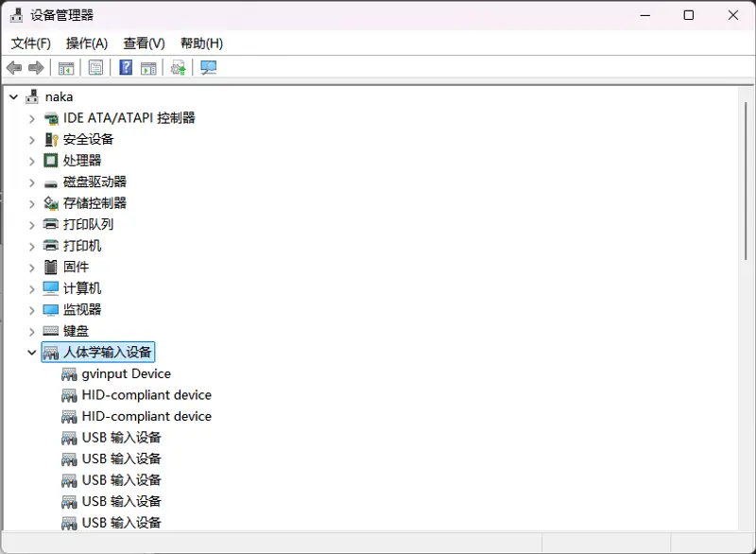Click the show/hide console tree toolbar icon

tap(64, 67)
